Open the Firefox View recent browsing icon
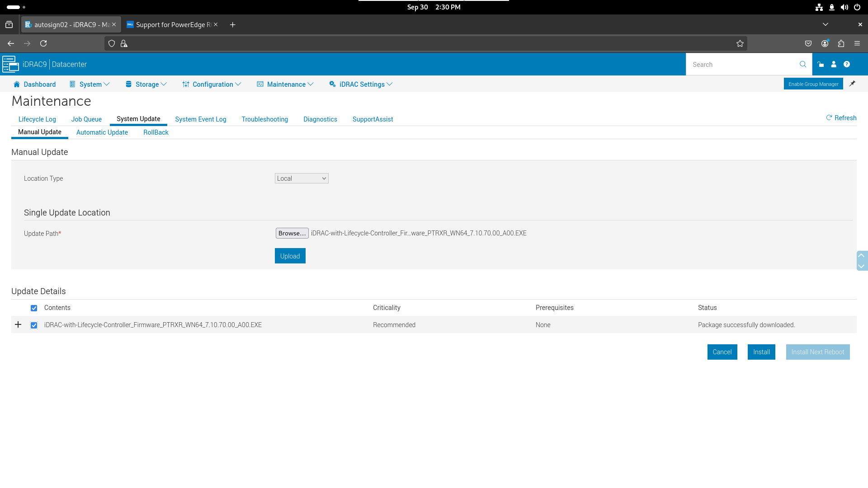Image resolution: width=868 pixels, height=488 pixels. 9,25
